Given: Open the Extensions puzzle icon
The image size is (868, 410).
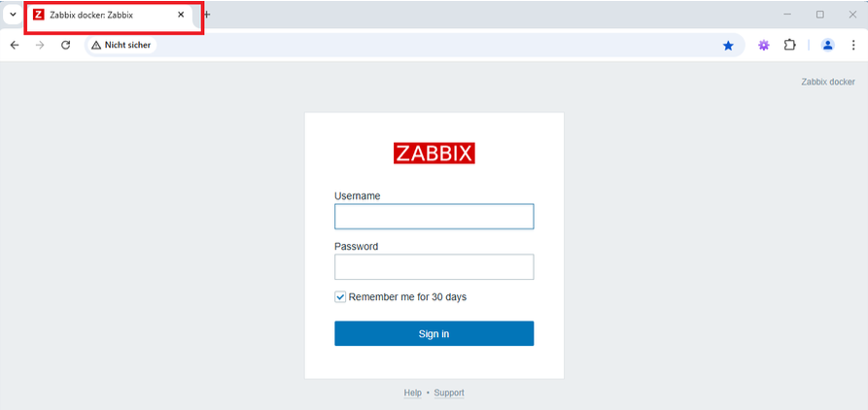Looking at the screenshot, I should (x=789, y=46).
